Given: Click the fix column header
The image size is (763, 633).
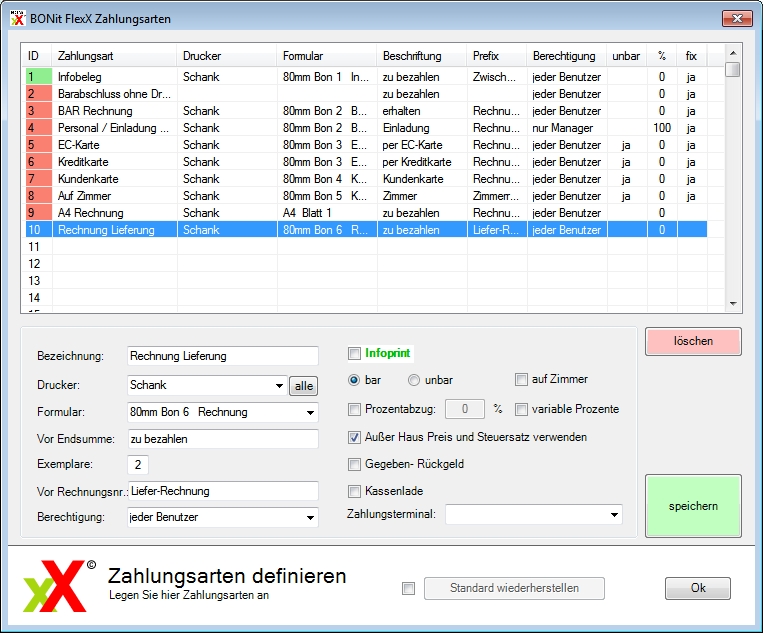Looking at the screenshot, I should click(x=691, y=56).
